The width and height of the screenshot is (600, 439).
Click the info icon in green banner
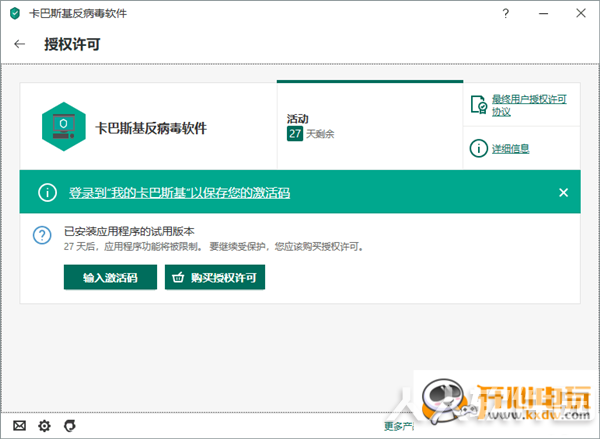tap(47, 192)
